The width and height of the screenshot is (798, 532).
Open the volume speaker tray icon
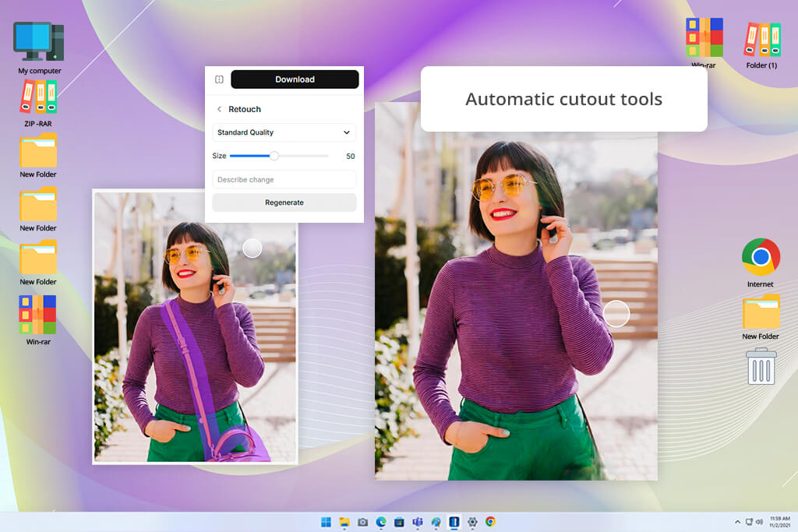tap(759, 522)
